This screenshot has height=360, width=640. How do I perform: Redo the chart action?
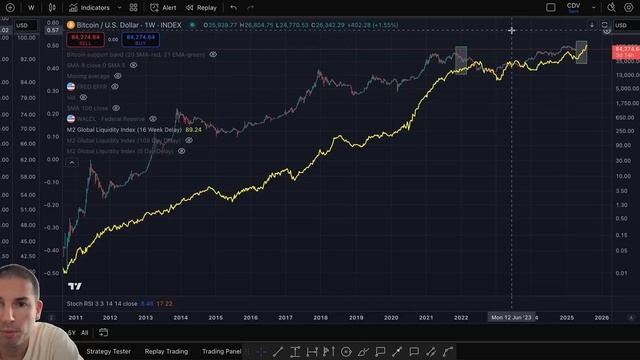pos(250,7)
